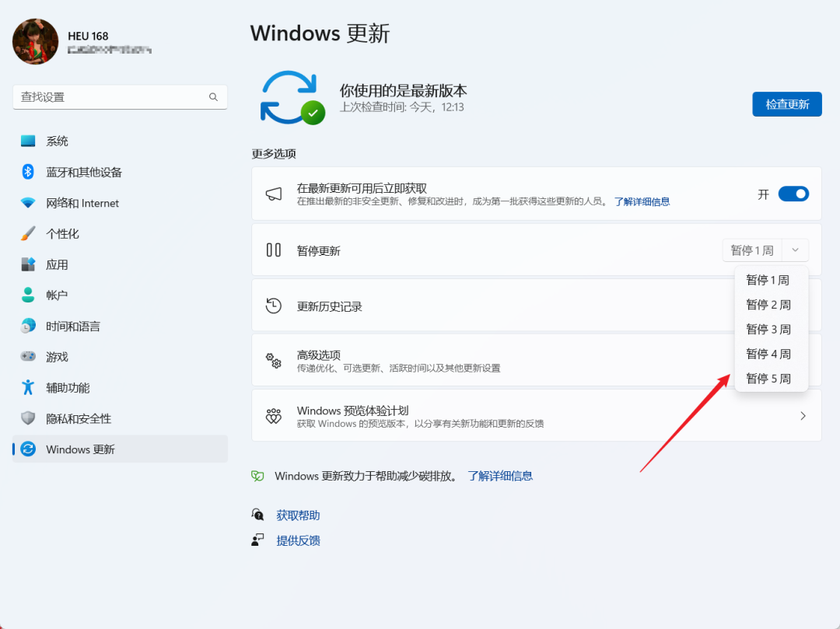Click the 隐私和安全性 shield icon
840x629 pixels.
(28, 418)
